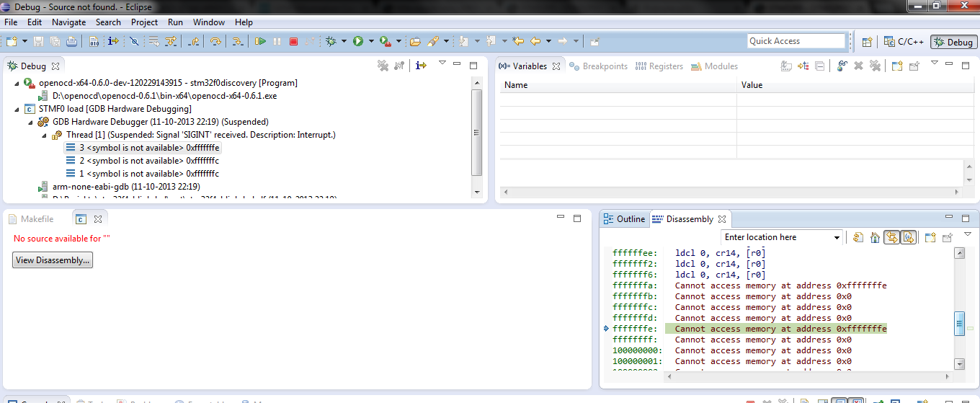Open the Run menu
Viewport: 980px width, 403px height.
[x=175, y=22]
